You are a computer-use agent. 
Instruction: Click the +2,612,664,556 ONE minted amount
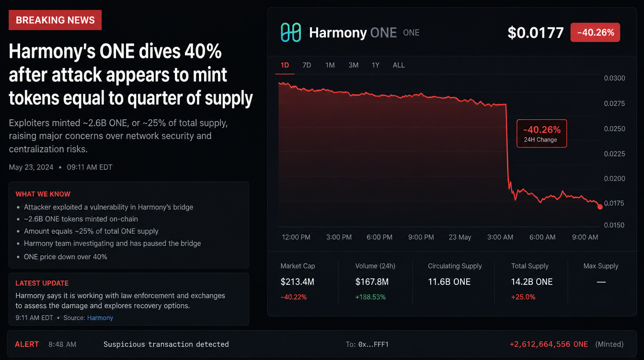549,344
